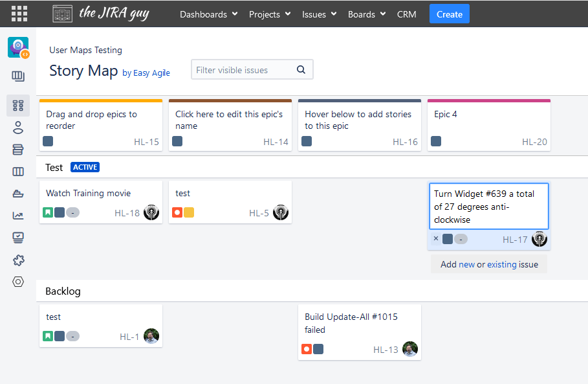588x384 pixels.
Task: Click the blue Create button
Action: 449,14
